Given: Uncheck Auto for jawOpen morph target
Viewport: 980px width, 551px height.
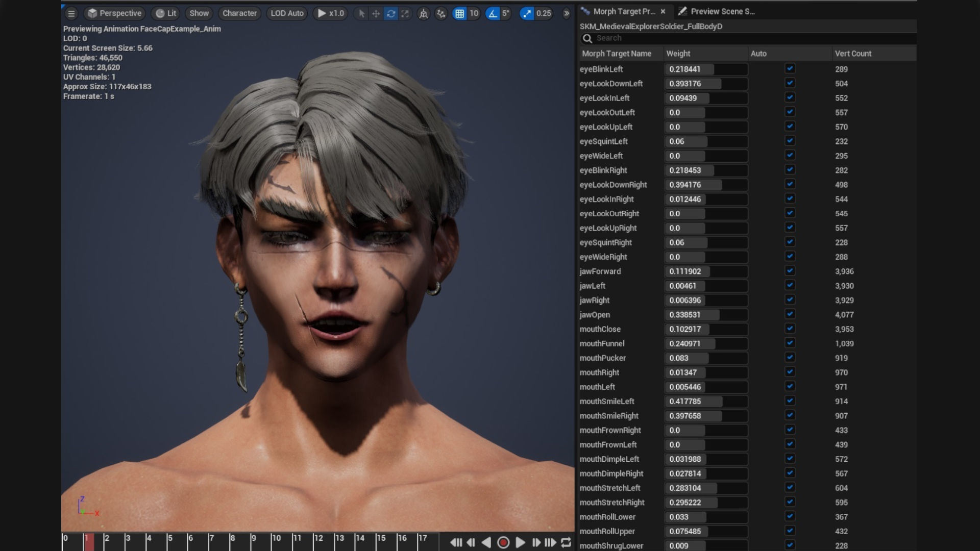Looking at the screenshot, I should click(x=790, y=314).
